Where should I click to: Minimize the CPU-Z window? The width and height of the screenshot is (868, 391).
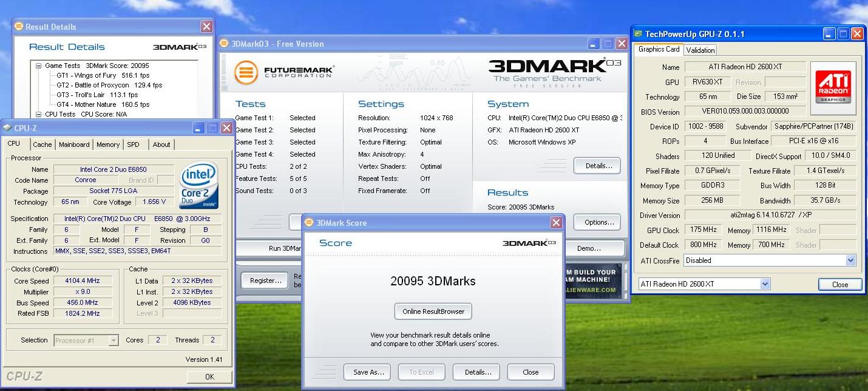[x=199, y=127]
